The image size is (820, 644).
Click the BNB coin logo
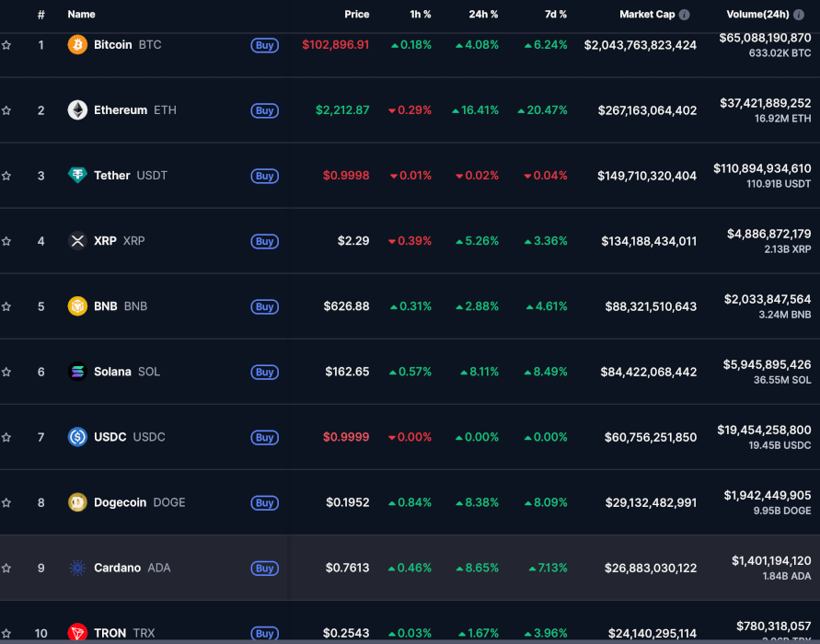click(77, 306)
